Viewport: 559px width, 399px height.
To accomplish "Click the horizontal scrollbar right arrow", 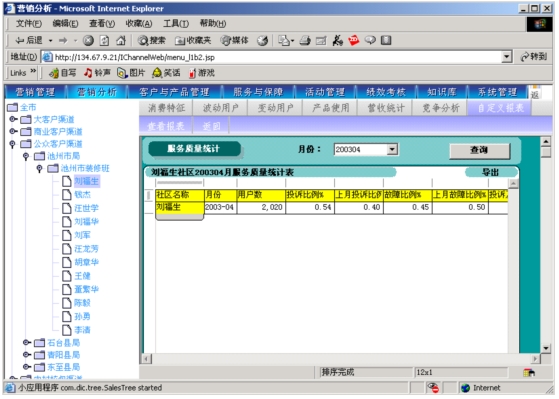I will coord(535,358).
